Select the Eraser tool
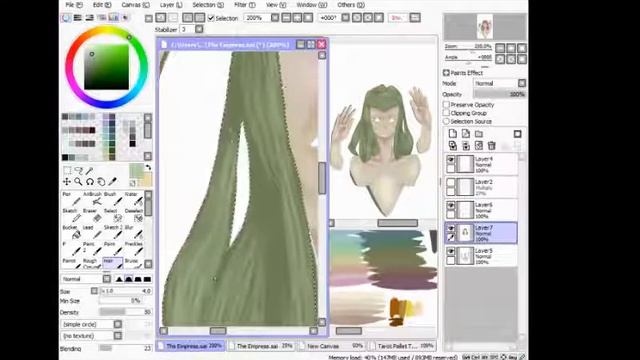 (92, 215)
